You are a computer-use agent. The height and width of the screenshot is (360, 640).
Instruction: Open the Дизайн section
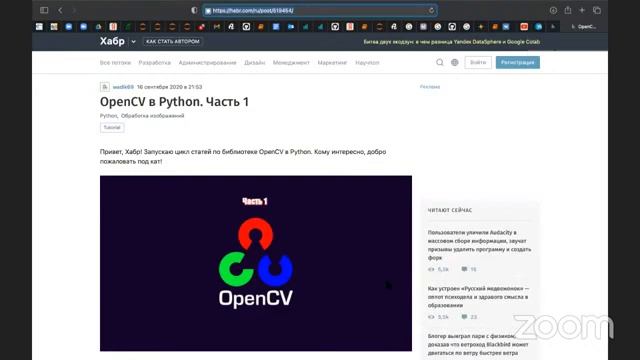(x=255, y=63)
